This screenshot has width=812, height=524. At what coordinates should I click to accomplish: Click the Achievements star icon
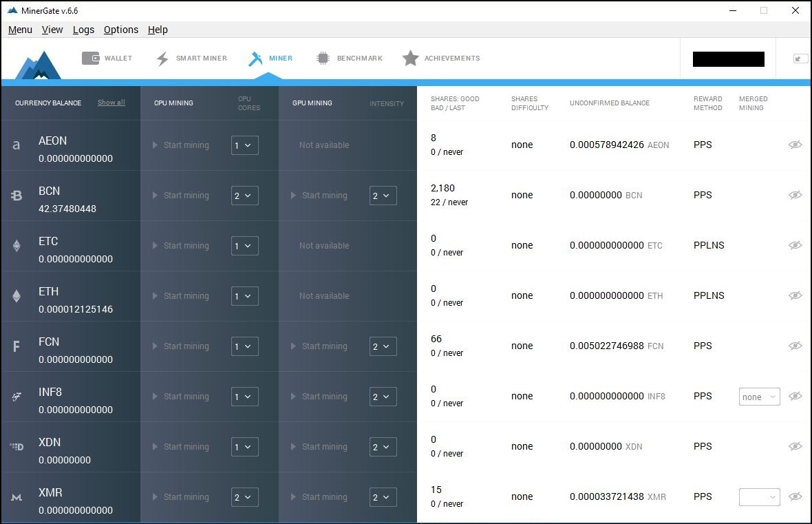click(x=410, y=58)
